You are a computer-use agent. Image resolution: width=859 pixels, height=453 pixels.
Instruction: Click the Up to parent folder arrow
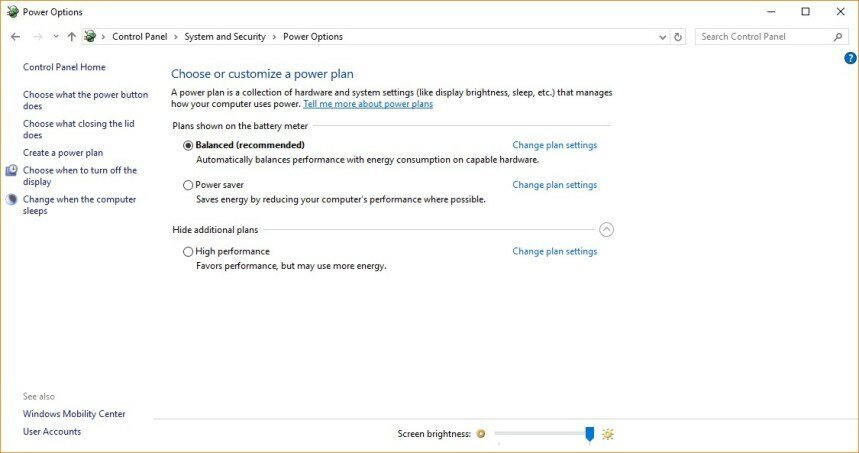tap(71, 37)
